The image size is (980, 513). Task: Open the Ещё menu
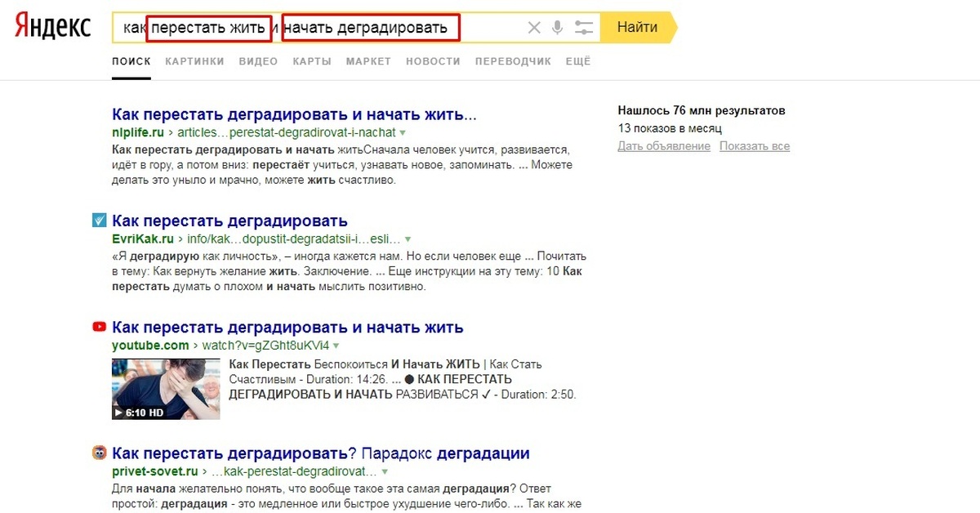coord(577,61)
